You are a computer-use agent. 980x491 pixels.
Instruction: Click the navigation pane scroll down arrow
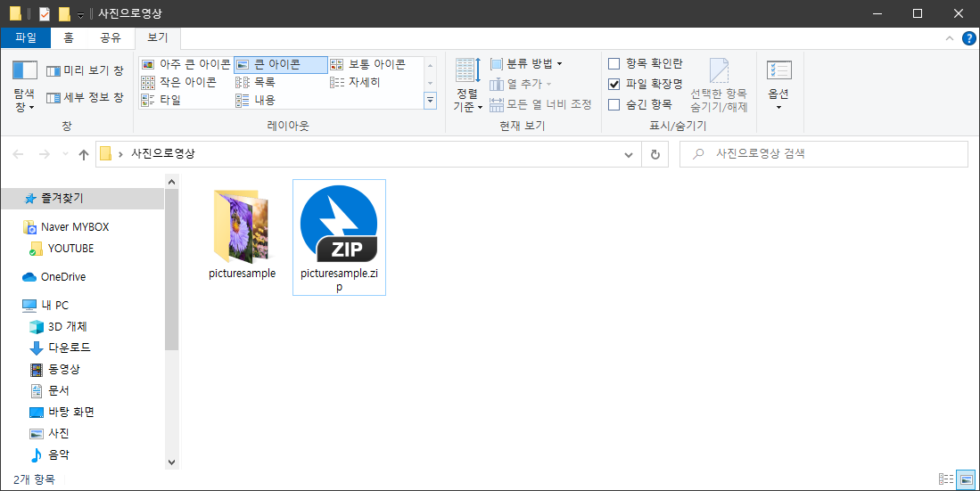pyautogui.click(x=172, y=462)
